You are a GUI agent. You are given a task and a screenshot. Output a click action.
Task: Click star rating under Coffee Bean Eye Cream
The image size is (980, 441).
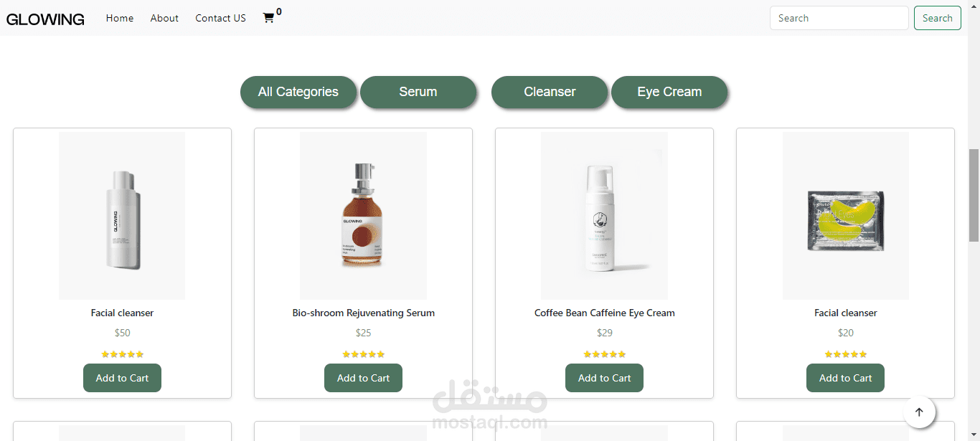[604, 354]
